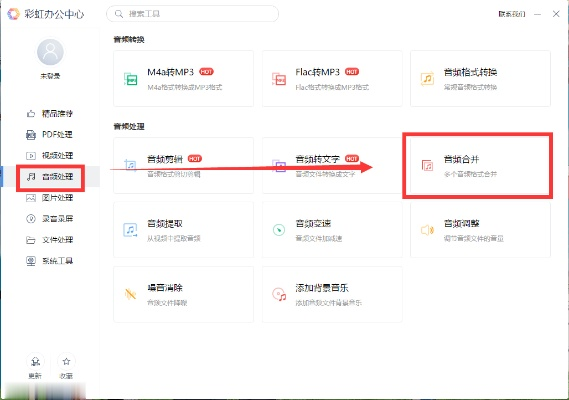This screenshot has width=569, height=400.
Task: Open 精品推荐 in the sidebar
Action: (x=50, y=114)
